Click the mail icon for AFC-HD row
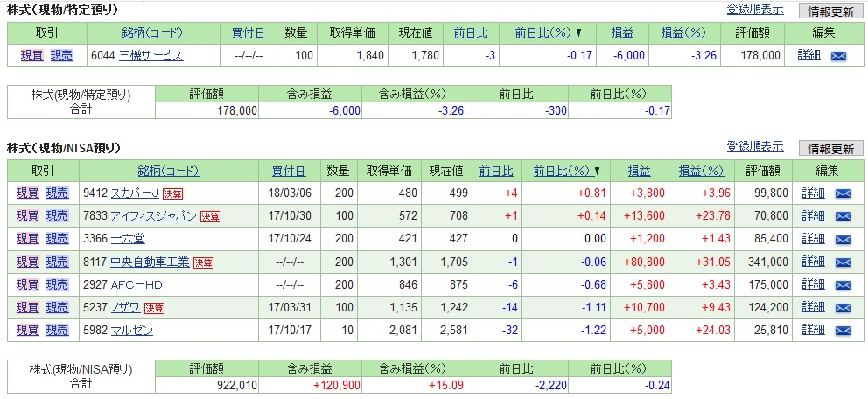Image resolution: width=868 pixels, height=399 pixels. 843,285
